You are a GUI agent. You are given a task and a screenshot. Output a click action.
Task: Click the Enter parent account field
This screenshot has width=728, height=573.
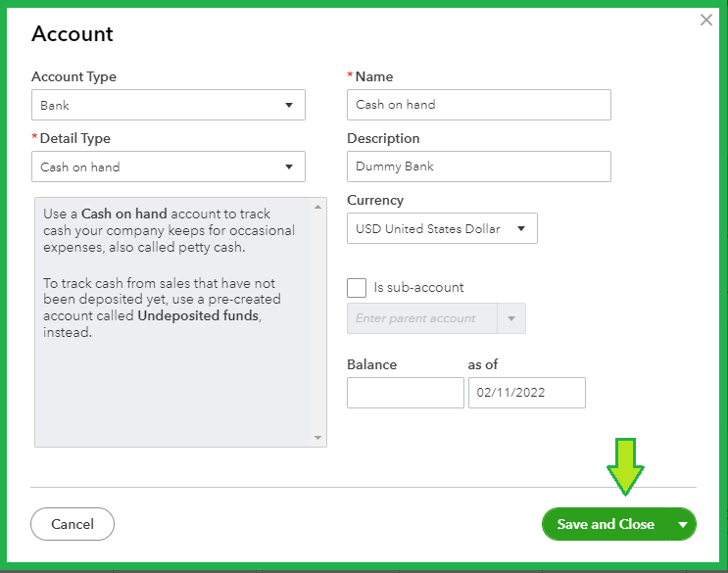(x=422, y=318)
